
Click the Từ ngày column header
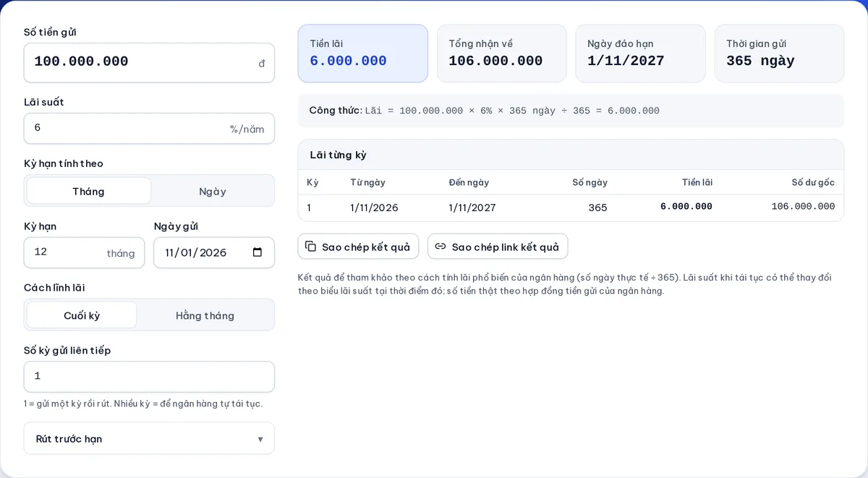pyautogui.click(x=367, y=182)
